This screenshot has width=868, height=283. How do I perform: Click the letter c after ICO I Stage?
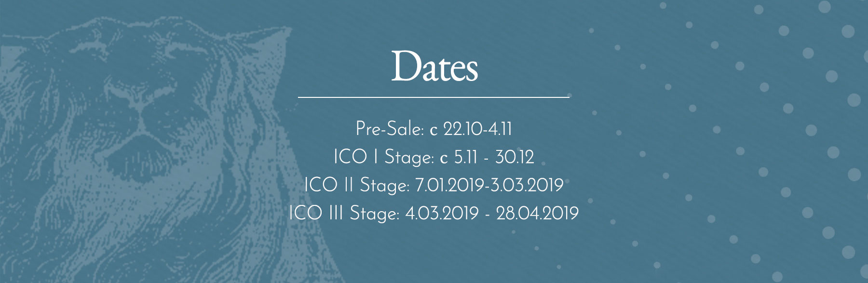click(444, 158)
